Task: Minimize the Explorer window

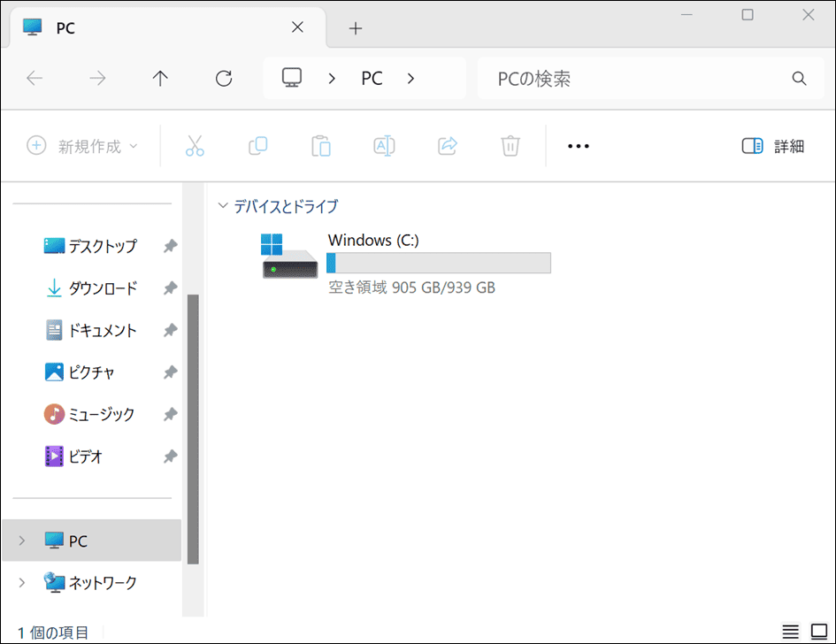Action: coord(686,15)
